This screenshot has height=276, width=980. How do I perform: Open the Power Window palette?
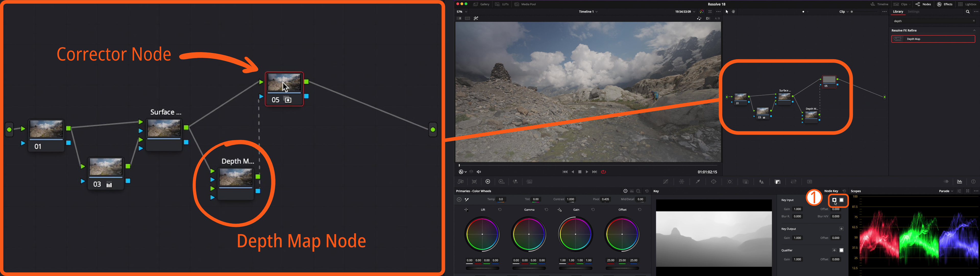(x=714, y=182)
